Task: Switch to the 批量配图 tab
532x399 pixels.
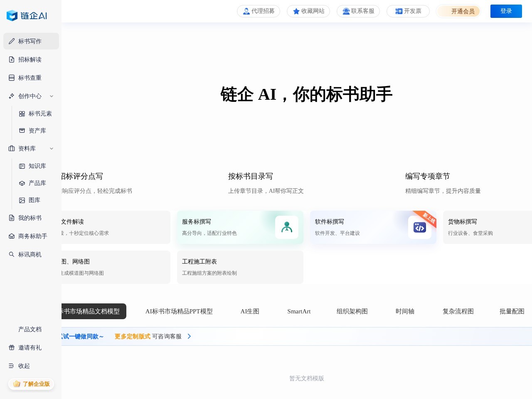Action: (512, 311)
